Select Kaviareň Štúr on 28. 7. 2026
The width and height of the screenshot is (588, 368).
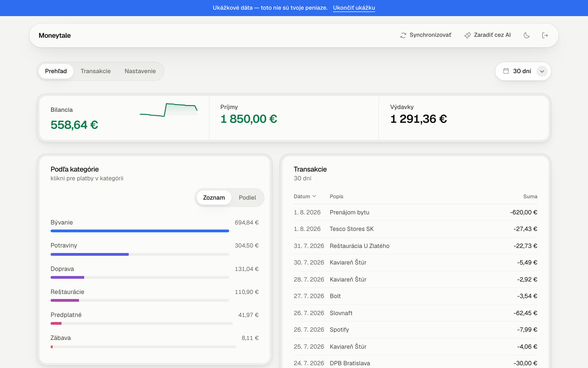(x=415, y=279)
